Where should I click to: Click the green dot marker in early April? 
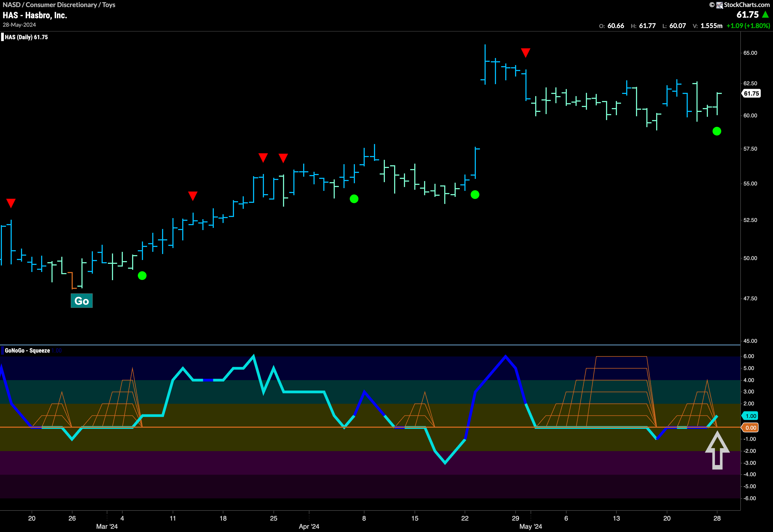[x=354, y=199]
